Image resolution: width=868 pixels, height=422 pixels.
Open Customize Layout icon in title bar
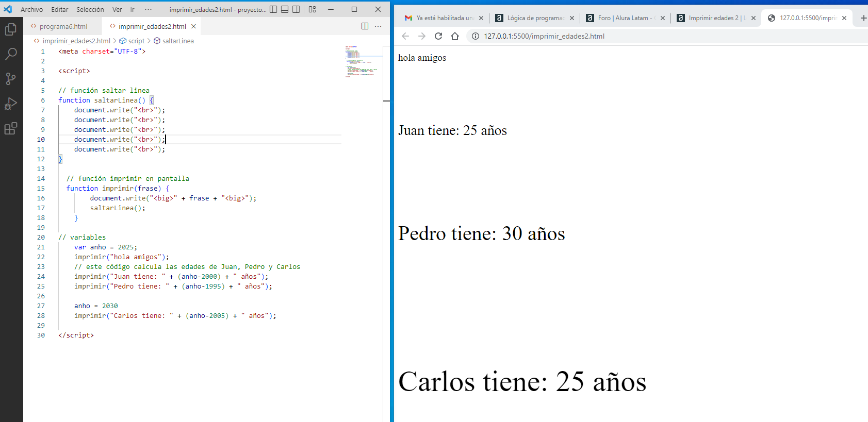tap(313, 9)
